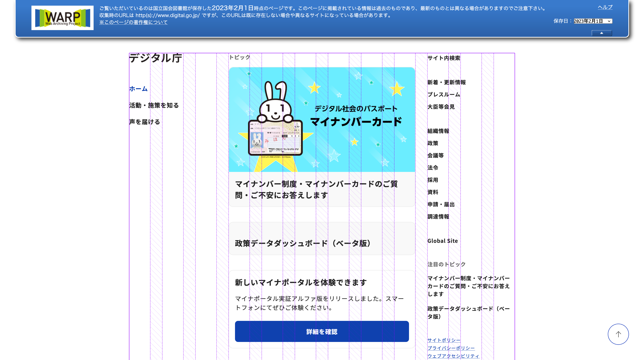Image resolution: width=644 pixels, height=360 pixels.
Task: Click the My Number card rabbit banner image
Action: [x=322, y=119]
